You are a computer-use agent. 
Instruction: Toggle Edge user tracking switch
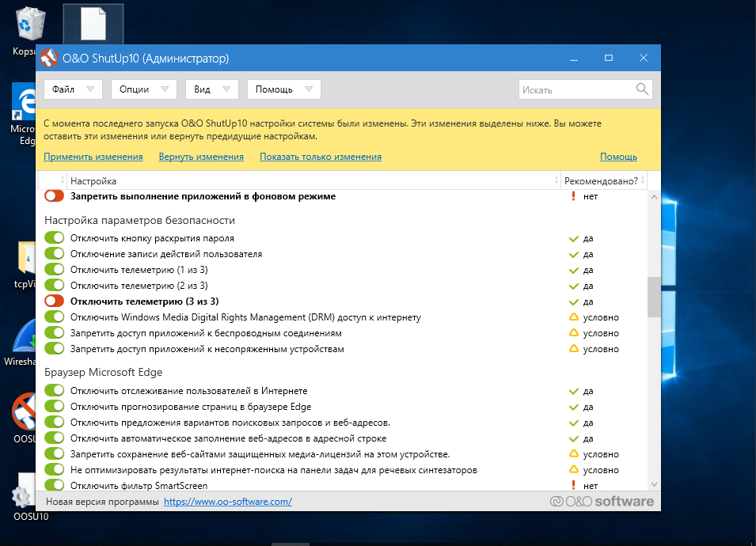coord(54,390)
